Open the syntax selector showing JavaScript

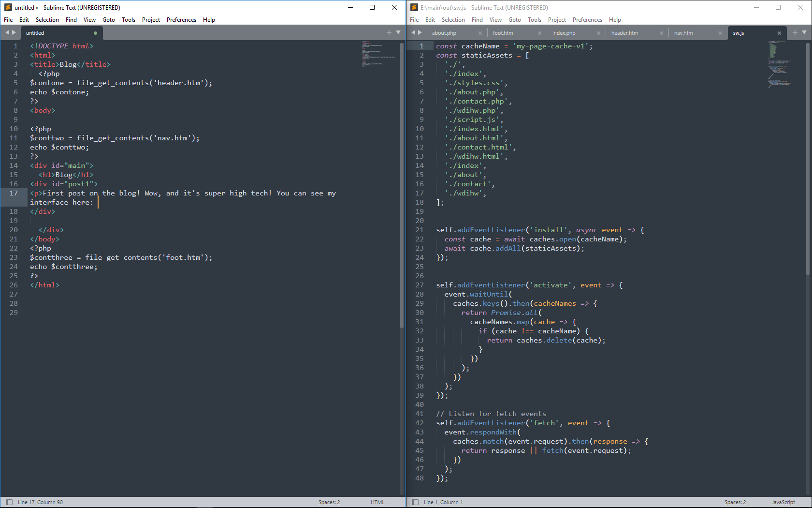pyautogui.click(x=782, y=502)
